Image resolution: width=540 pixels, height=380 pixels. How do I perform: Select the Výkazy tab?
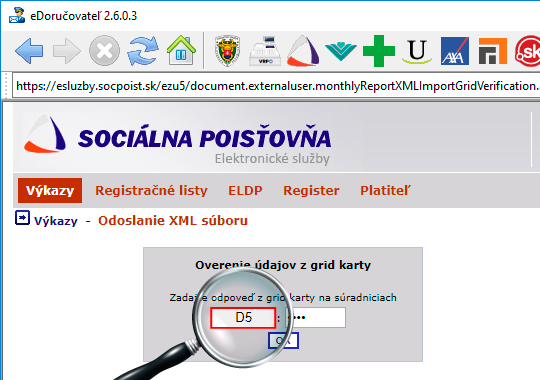pos(50,191)
